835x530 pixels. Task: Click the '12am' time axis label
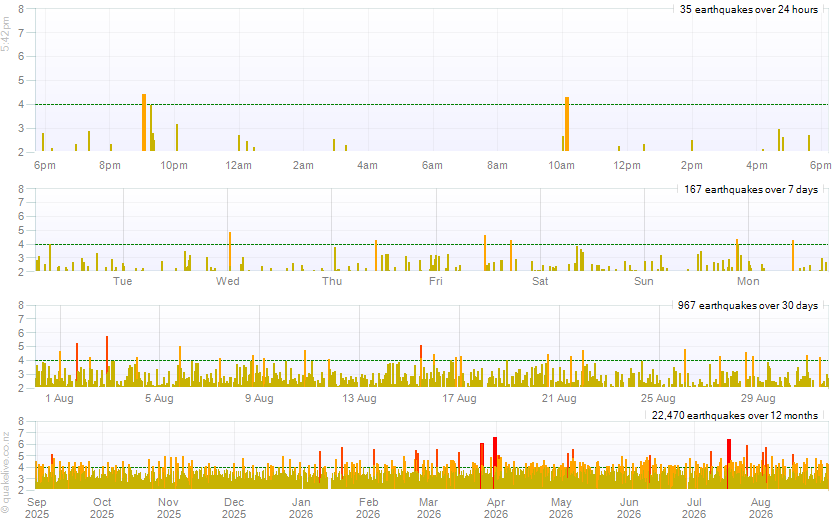[x=239, y=166]
